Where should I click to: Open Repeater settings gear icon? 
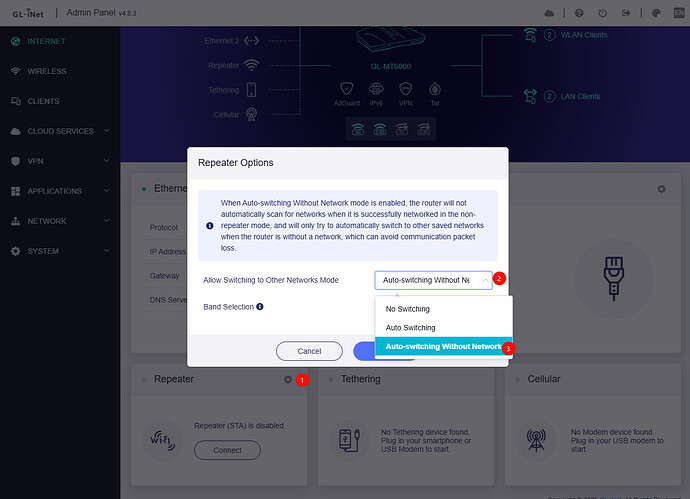point(288,380)
